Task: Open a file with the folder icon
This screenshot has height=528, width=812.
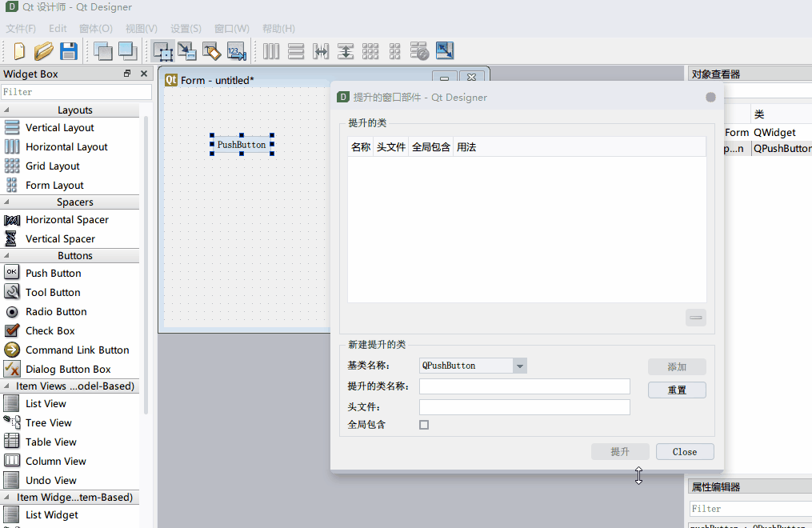Action: tap(43, 51)
